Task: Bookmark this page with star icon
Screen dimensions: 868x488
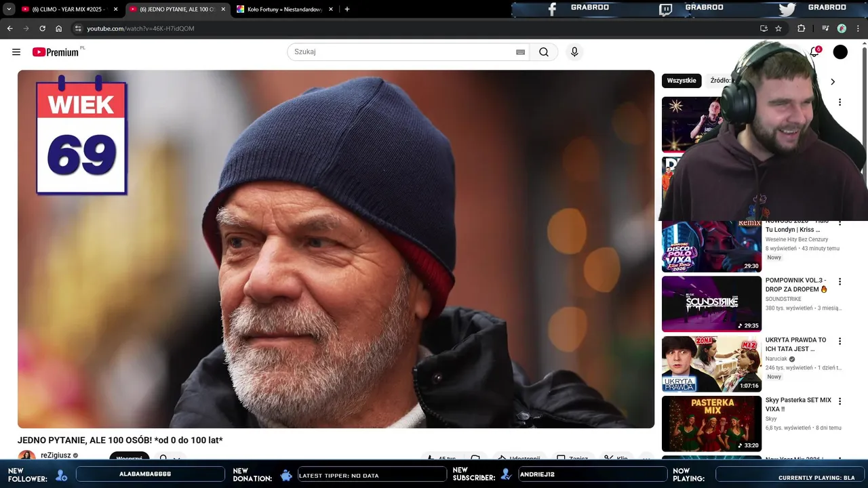Action: coord(778,28)
